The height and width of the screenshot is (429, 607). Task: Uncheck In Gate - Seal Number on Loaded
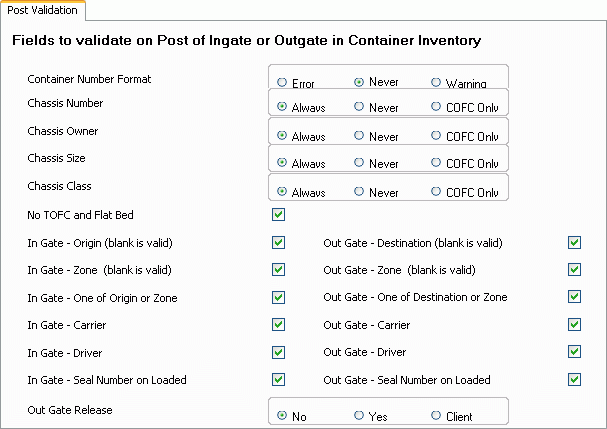(278, 379)
